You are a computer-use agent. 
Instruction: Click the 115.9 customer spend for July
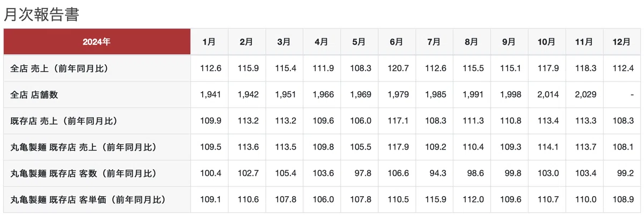[436, 200]
